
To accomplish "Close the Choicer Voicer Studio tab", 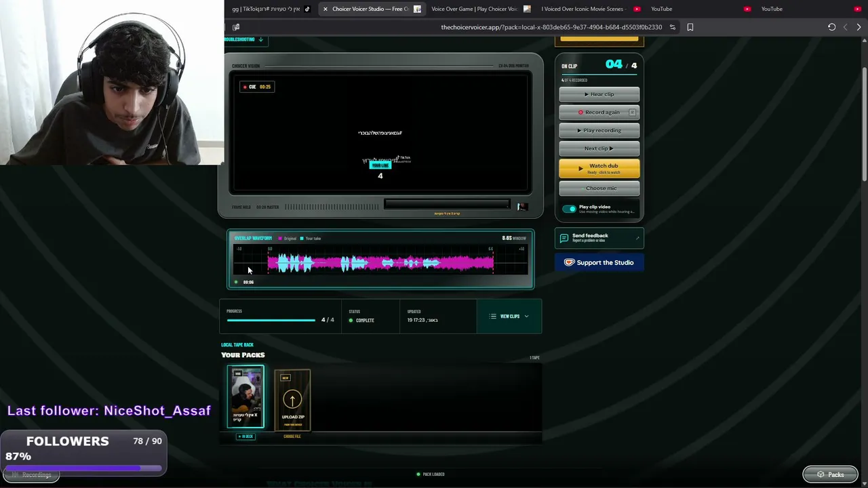I will click(325, 9).
